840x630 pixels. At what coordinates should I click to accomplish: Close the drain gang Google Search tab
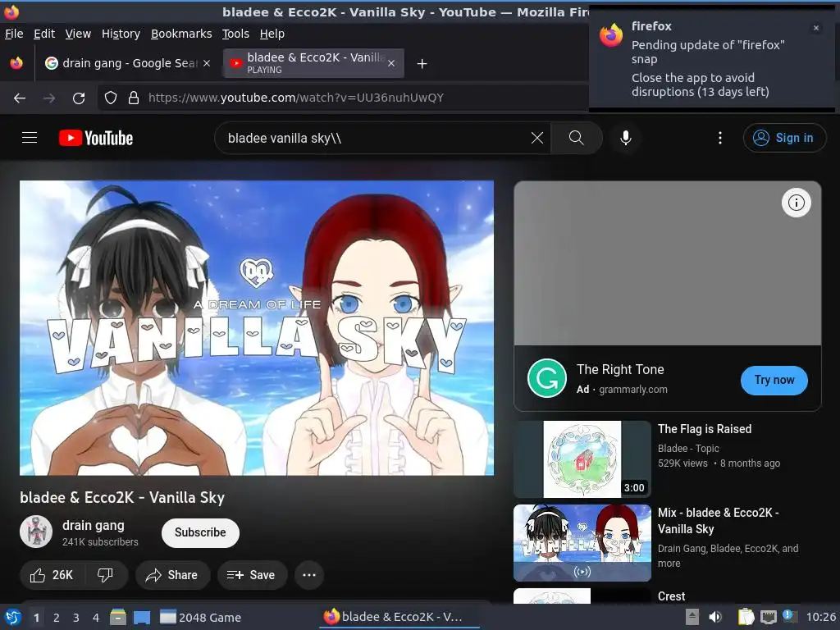pos(206,63)
